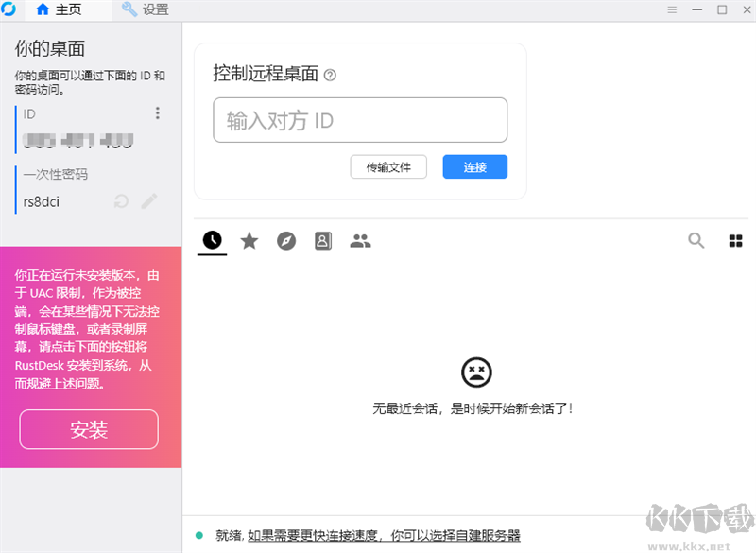Viewport: 756px width, 553px height.
Task: Select the Favorites star icon
Action: [x=249, y=240]
